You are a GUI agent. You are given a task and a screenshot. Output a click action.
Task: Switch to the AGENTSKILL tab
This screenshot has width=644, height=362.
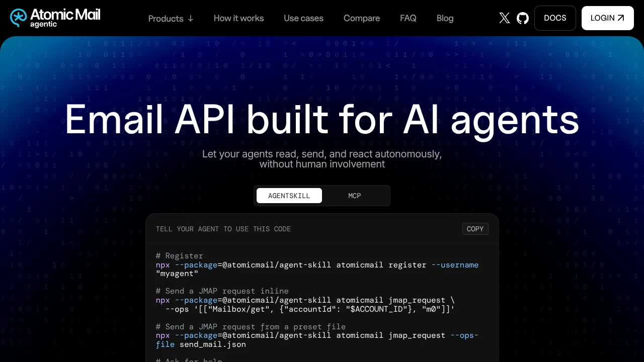[x=289, y=196]
